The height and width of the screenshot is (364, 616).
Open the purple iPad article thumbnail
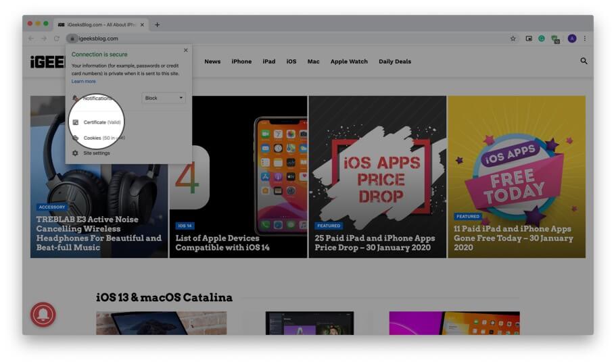click(x=454, y=323)
